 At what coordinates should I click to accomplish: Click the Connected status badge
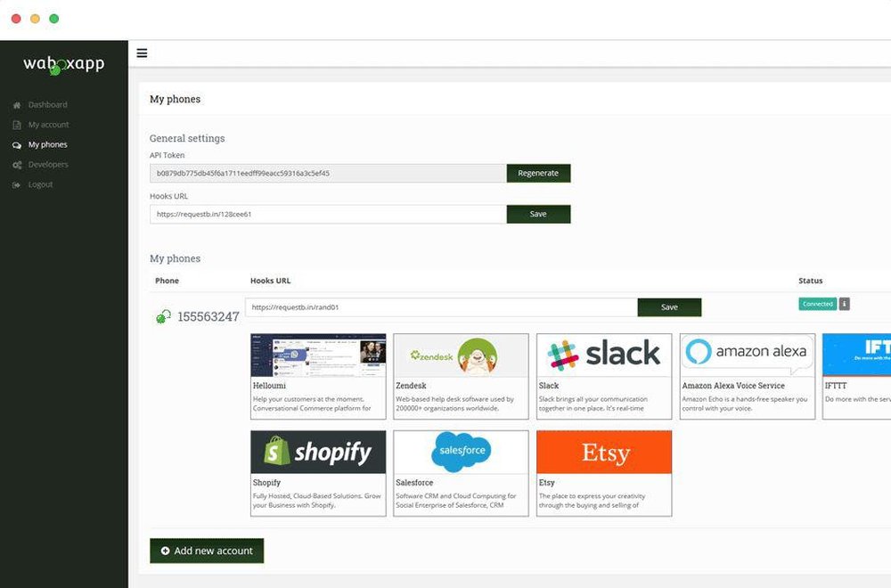click(818, 304)
